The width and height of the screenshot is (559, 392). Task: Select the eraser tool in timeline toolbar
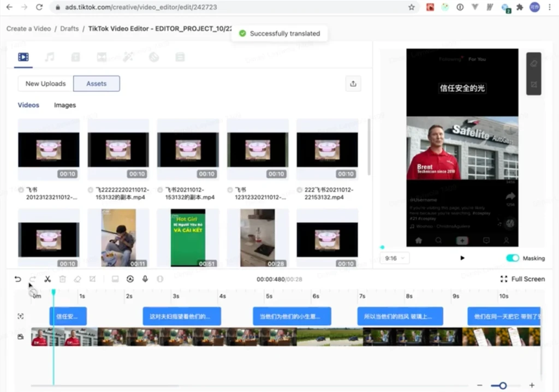[x=78, y=279]
